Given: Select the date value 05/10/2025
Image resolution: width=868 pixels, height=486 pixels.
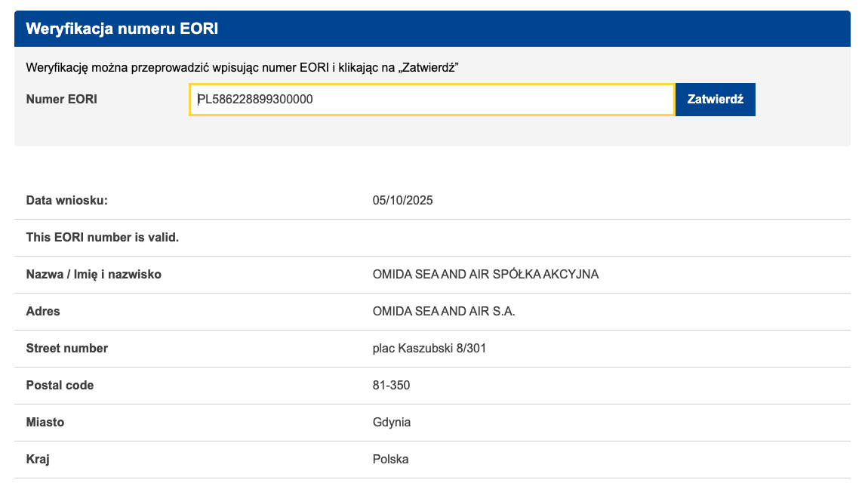Looking at the screenshot, I should click(x=402, y=201).
